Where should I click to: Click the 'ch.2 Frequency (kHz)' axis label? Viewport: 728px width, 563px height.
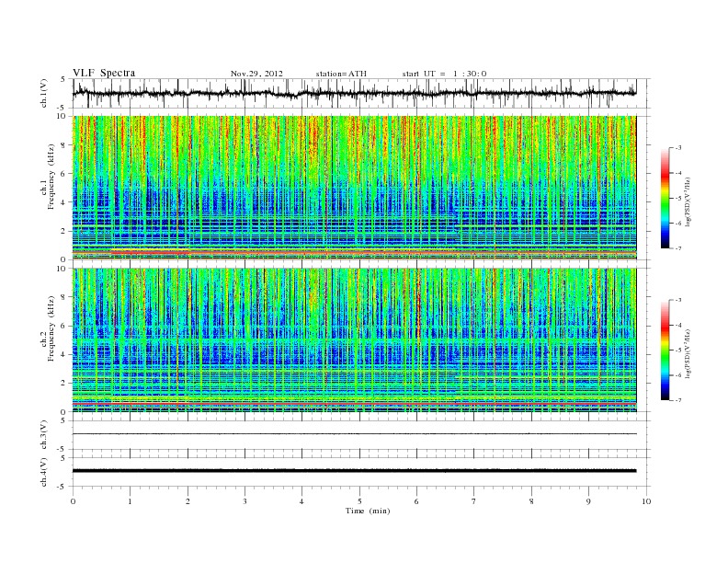(x=48, y=328)
